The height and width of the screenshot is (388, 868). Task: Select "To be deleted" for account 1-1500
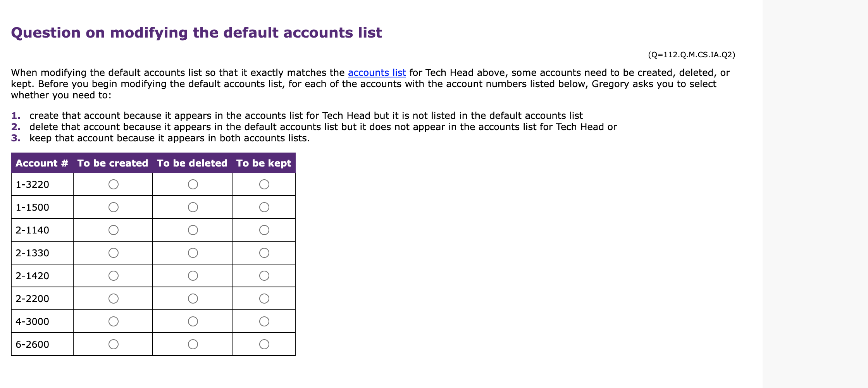[x=193, y=207]
